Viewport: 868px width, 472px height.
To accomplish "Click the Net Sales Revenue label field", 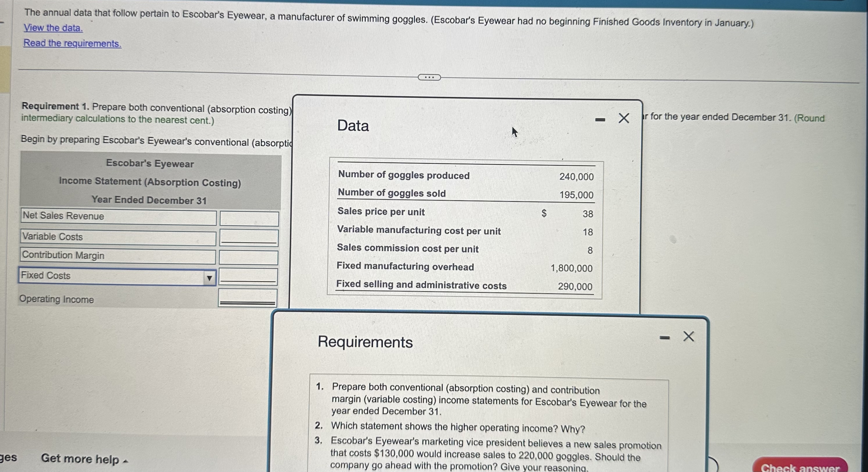I will coord(118,216).
